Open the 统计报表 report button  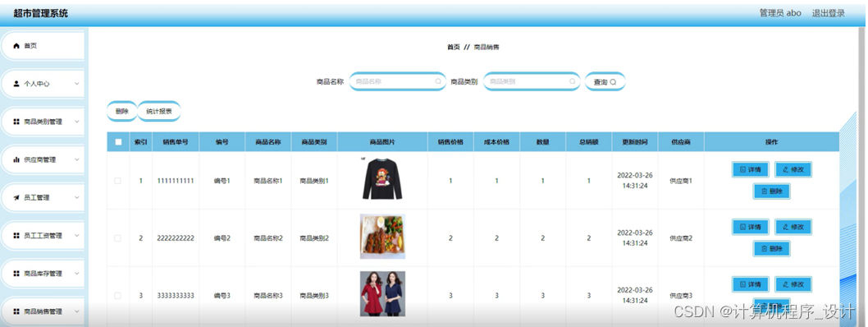159,112
